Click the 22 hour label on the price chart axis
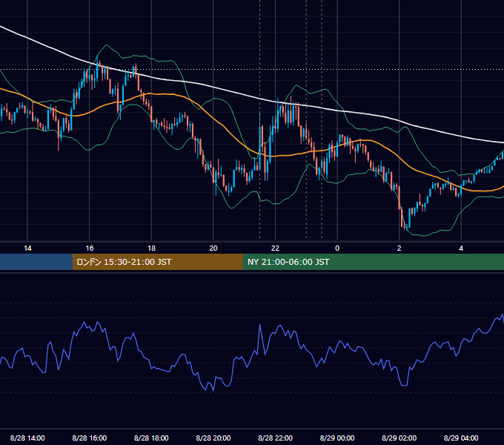Viewport: 504px width, 445px height. [275, 248]
